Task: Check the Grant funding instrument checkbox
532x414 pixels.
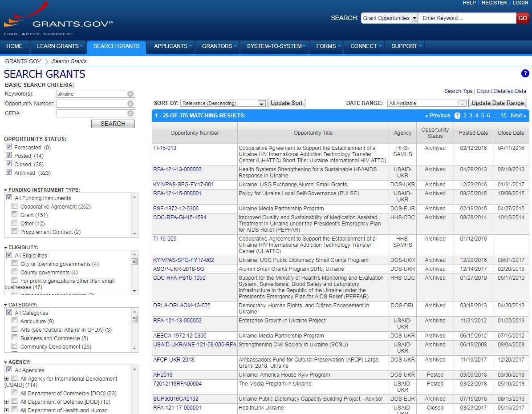Action: 14,214
